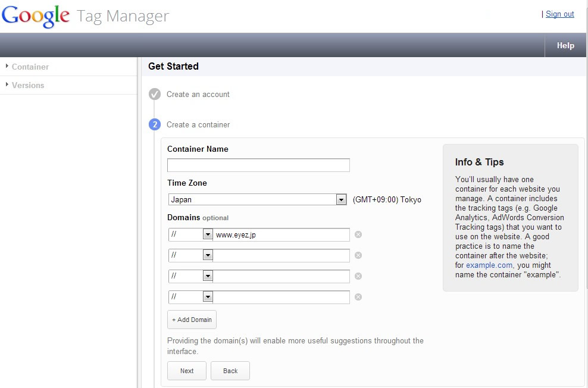Screen dimensions: 588x388
Task: Click the step 2 circle icon
Action: pyautogui.click(x=155, y=124)
